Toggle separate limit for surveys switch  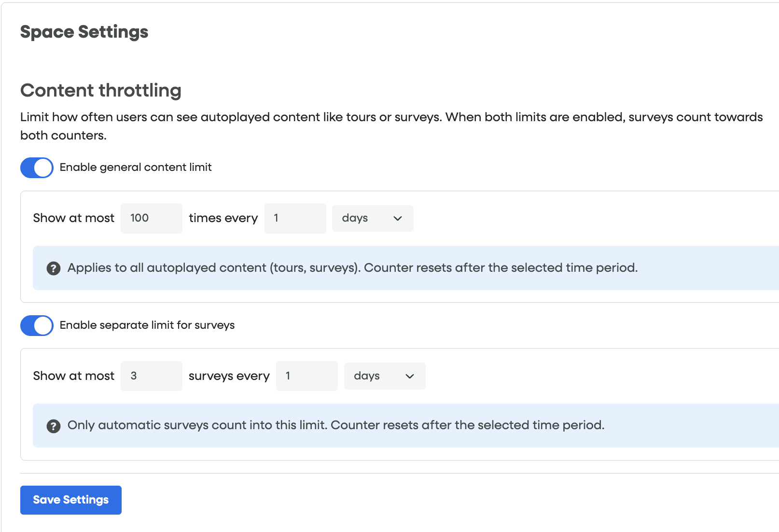click(x=37, y=326)
